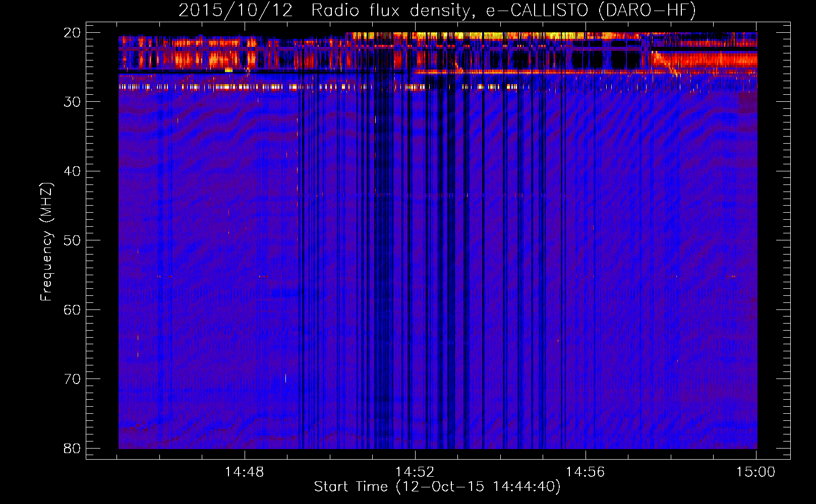This screenshot has width=816, height=504.
Task: Click the 40 frequency tick label
Action: tap(73, 171)
